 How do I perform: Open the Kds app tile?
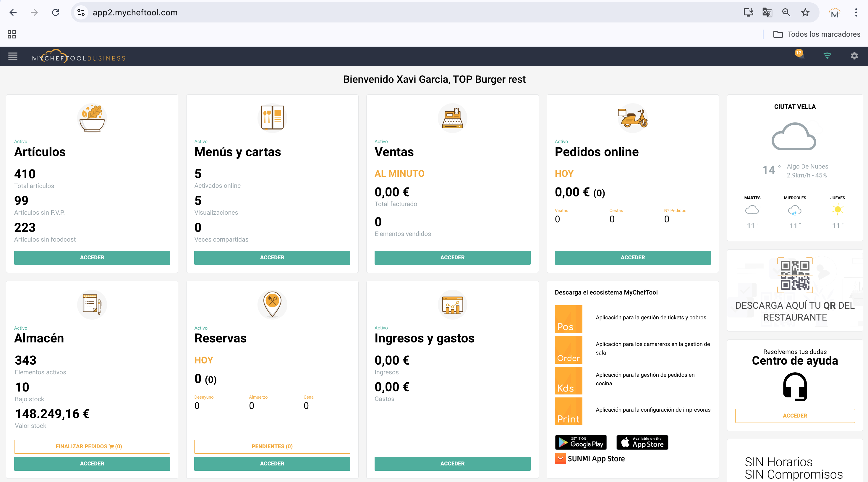pos(569,381)
